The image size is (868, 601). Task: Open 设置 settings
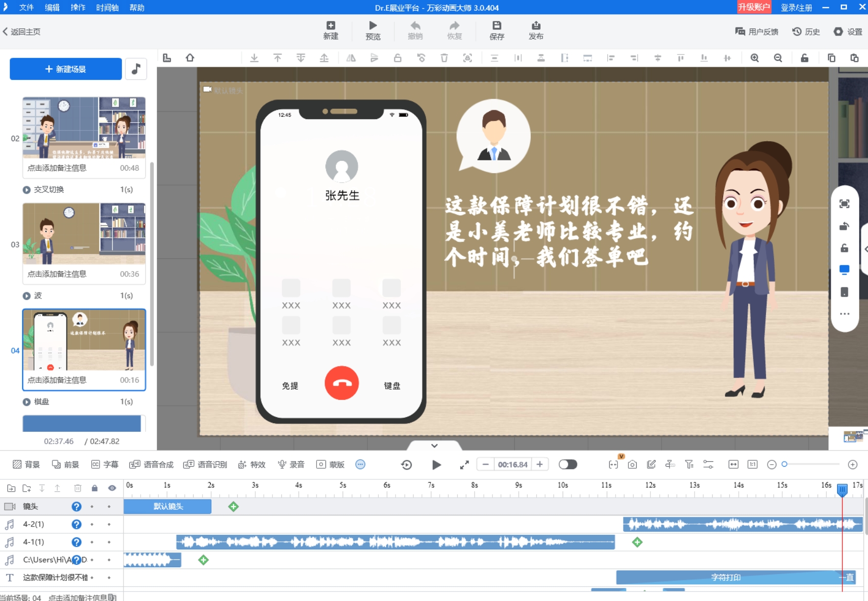(x=848, y=32)
